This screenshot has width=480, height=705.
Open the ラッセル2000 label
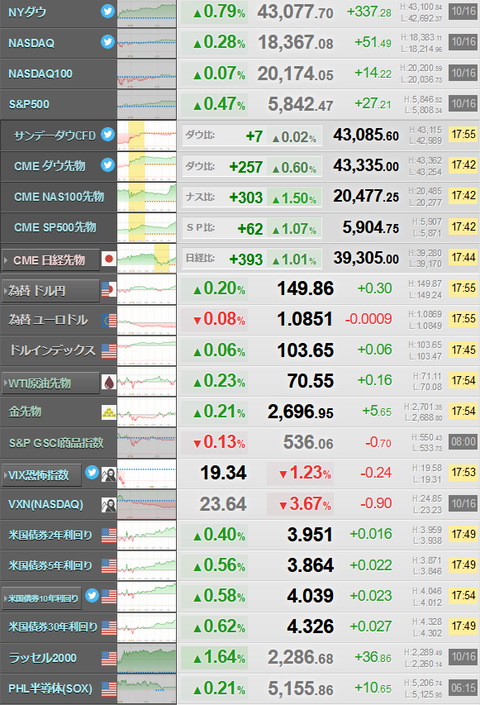coord(43,658)
